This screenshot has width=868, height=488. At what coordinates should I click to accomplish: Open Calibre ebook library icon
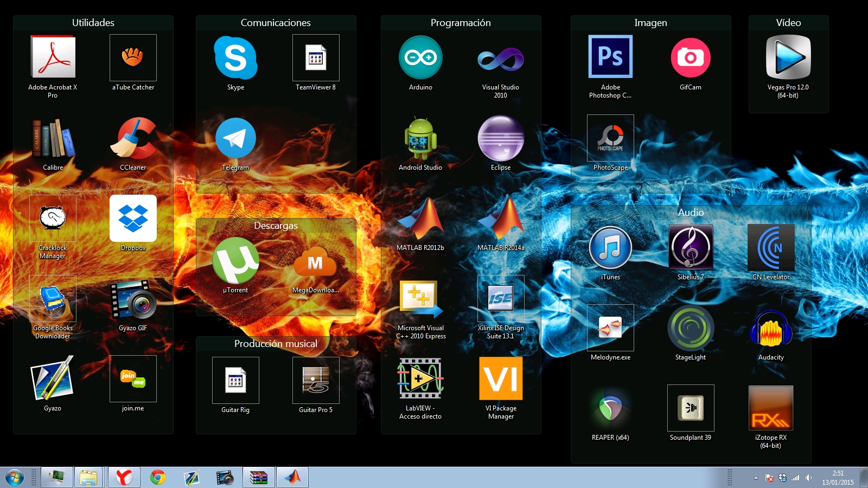tap(53, 138)
